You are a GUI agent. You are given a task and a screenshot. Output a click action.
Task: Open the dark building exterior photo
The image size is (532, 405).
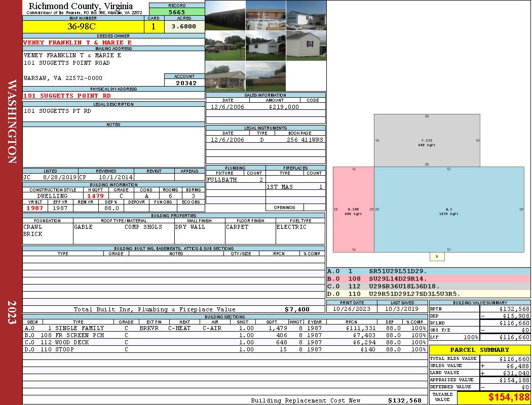225,15
